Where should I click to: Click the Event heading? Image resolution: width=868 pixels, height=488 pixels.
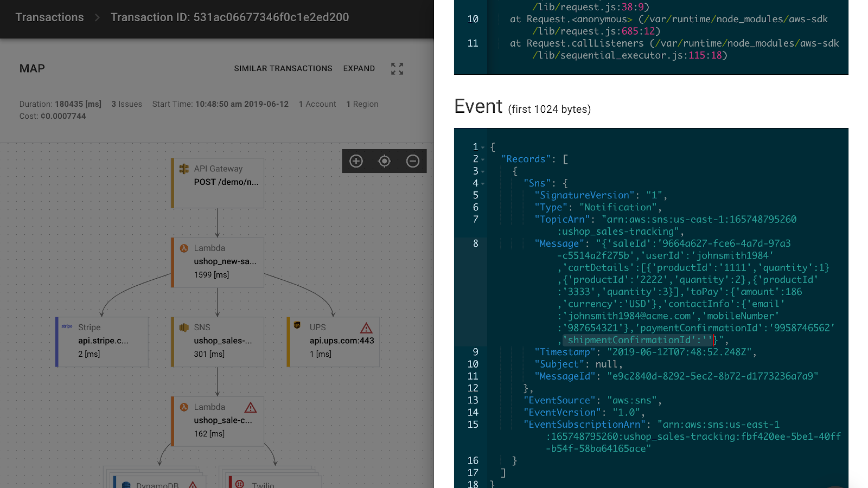click(478, 106)
